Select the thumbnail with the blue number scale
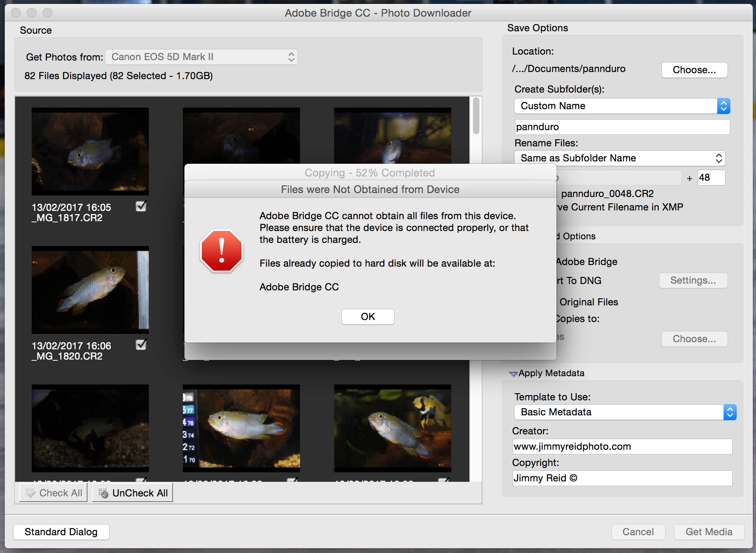The image size is (756, 553). coord(241,428)
